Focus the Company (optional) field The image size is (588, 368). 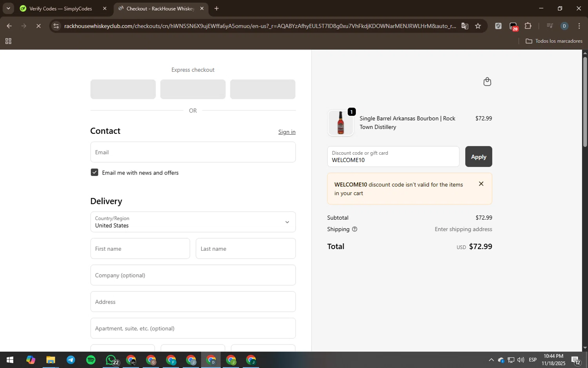193,275
